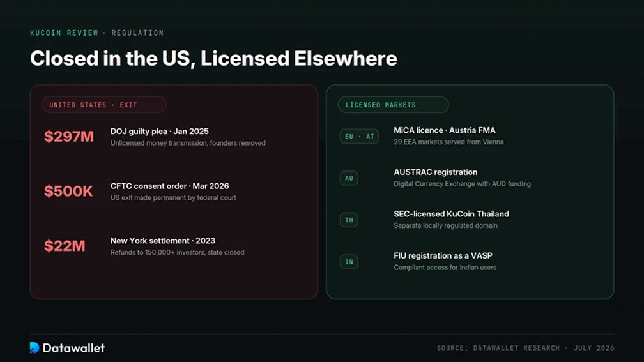The image size is (644, 362).
Task: Select the TH country badge
Action: tap(349, 220)
